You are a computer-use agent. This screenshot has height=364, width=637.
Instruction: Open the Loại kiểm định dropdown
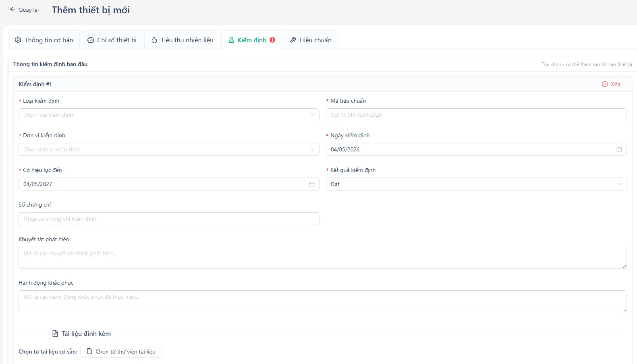pos(169,115)
